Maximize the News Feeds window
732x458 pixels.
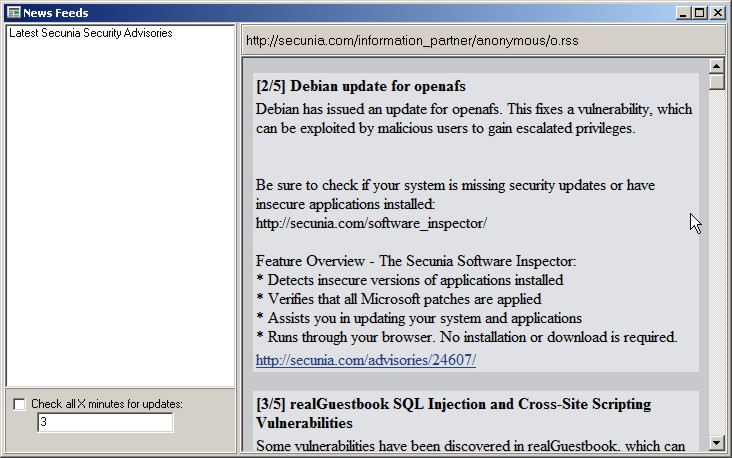(700, 13)
